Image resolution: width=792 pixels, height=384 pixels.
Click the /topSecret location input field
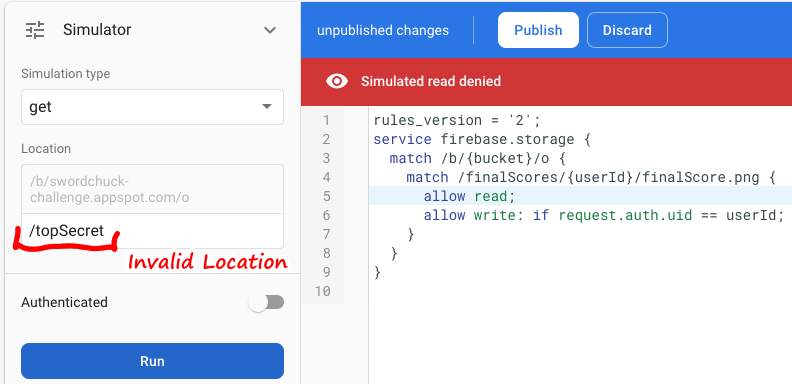coord(152,231)
